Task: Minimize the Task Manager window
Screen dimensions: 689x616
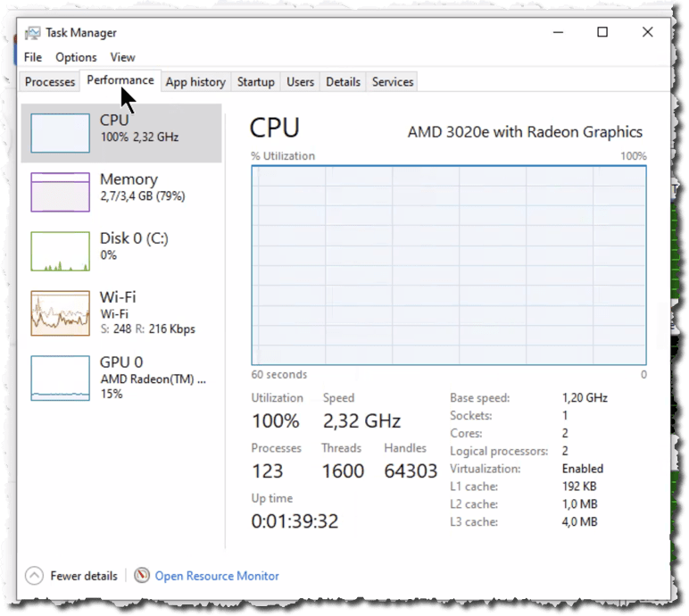Action: click(x=558, y=32)
